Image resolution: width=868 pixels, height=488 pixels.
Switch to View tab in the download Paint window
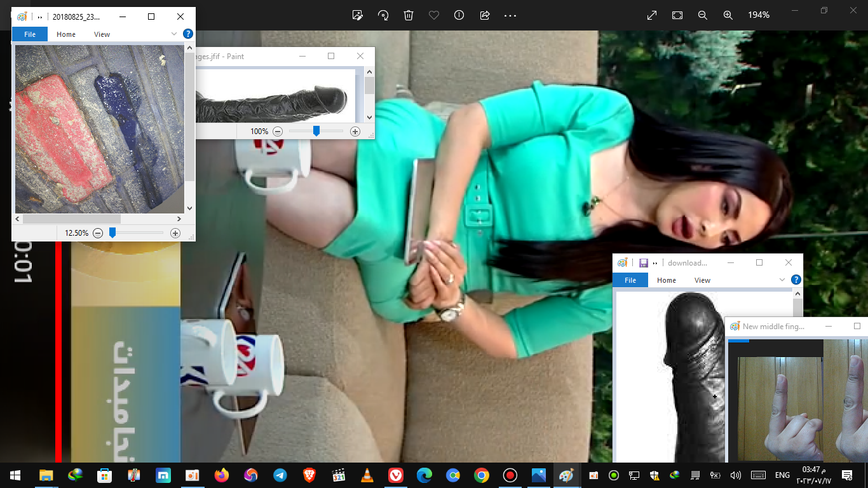tap(702, 280)
